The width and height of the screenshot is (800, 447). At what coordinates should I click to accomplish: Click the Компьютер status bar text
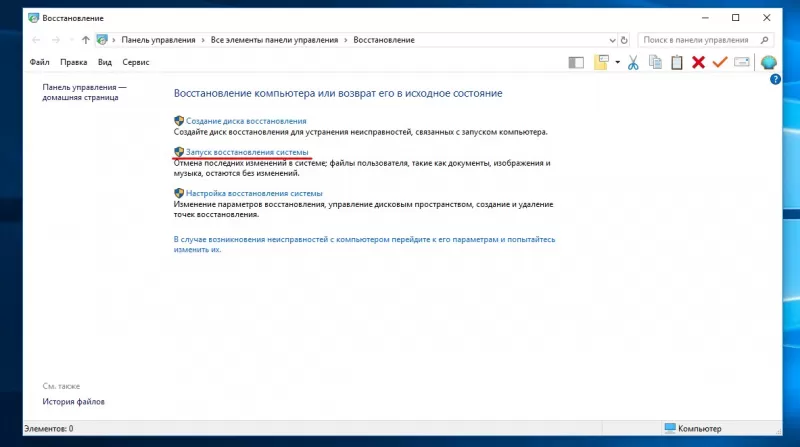pos(699,429)
